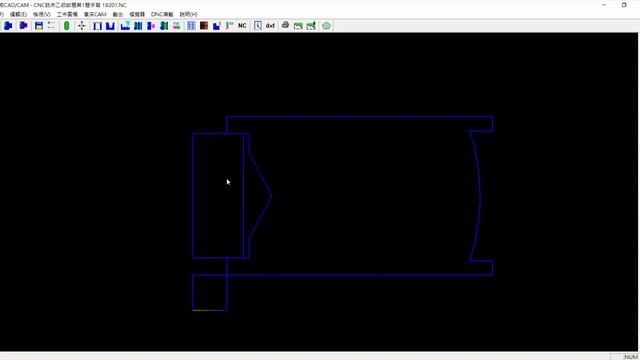Image resolution: width=640 pixels, height=360 pixels.
Task: Click the second green picture icon with arrow
Action: click(x=311, y=26)
